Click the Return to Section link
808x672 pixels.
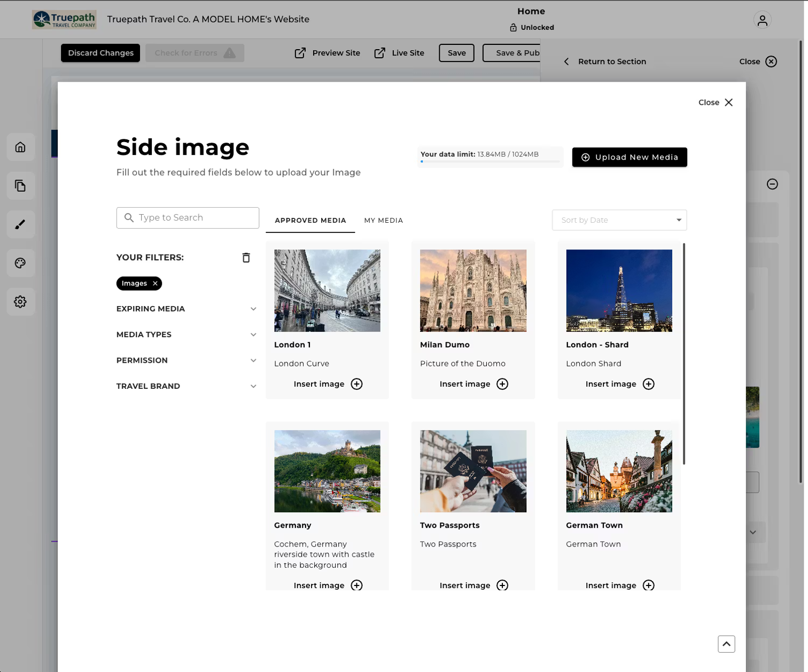click(x=612, y=61)
